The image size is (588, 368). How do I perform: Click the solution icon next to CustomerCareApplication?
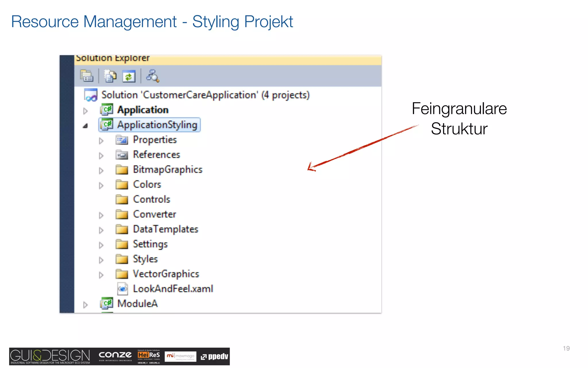(91, 95)
